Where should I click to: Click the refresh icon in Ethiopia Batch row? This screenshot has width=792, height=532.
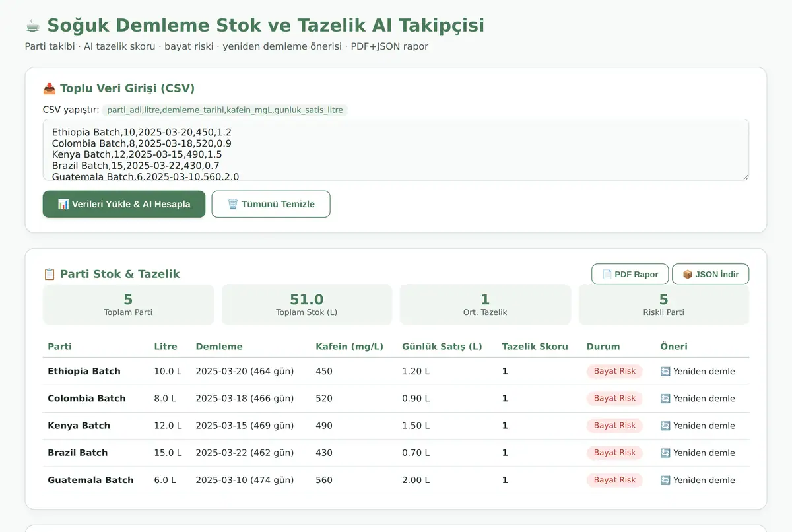665,371
